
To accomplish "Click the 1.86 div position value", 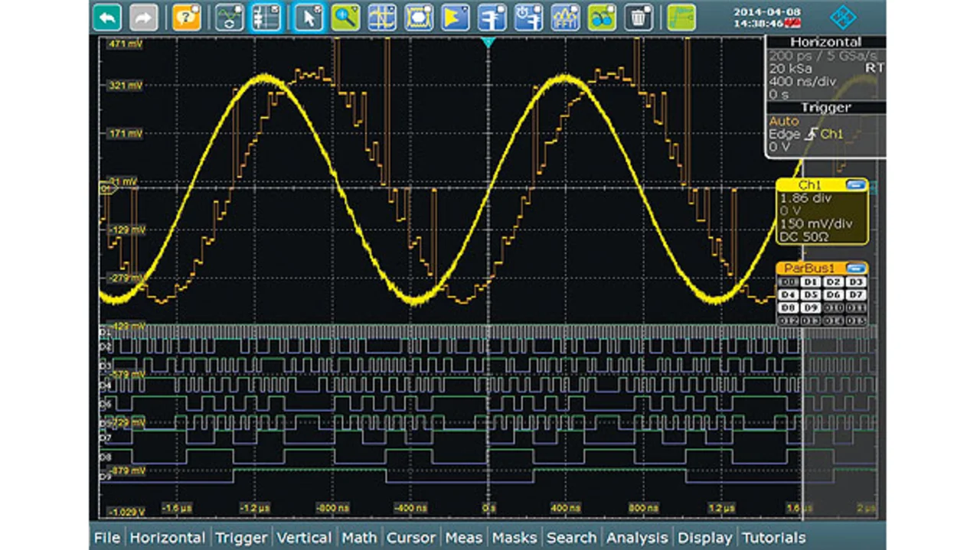I will pyautogui.click(x=805, y=198).
